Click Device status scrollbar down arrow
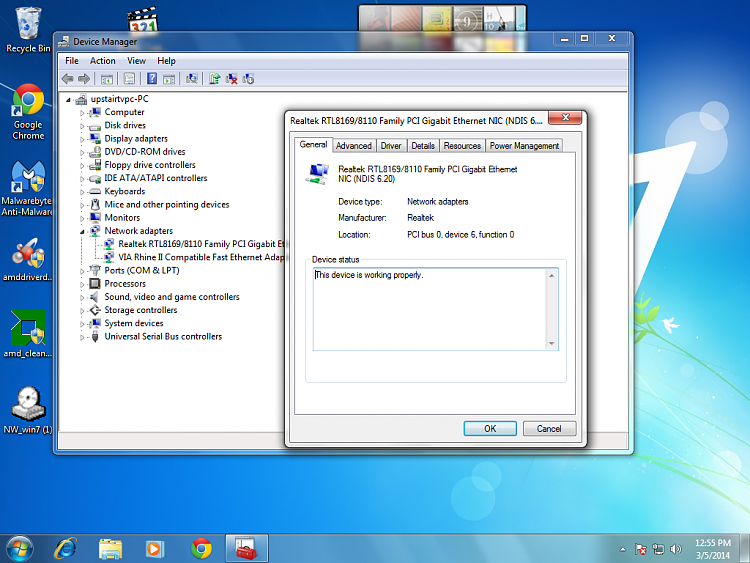 click(551, 343)
